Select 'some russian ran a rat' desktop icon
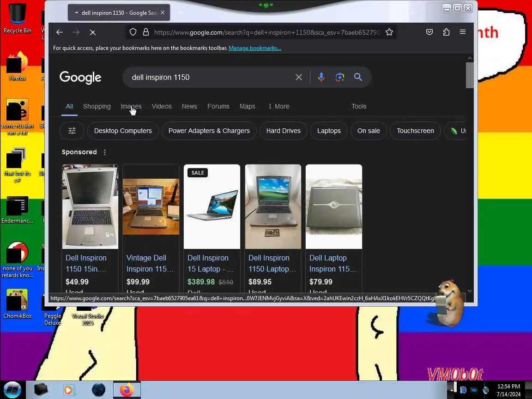 point(17,117)
